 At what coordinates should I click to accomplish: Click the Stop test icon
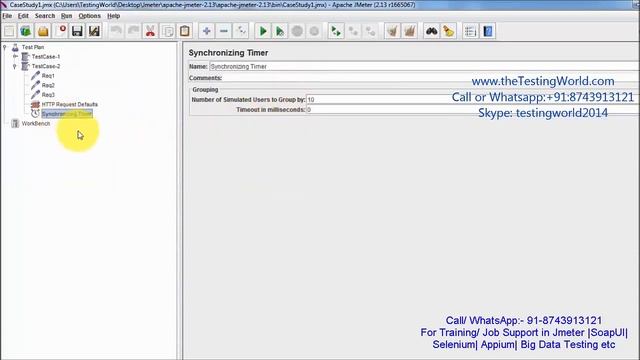[297, 31]
